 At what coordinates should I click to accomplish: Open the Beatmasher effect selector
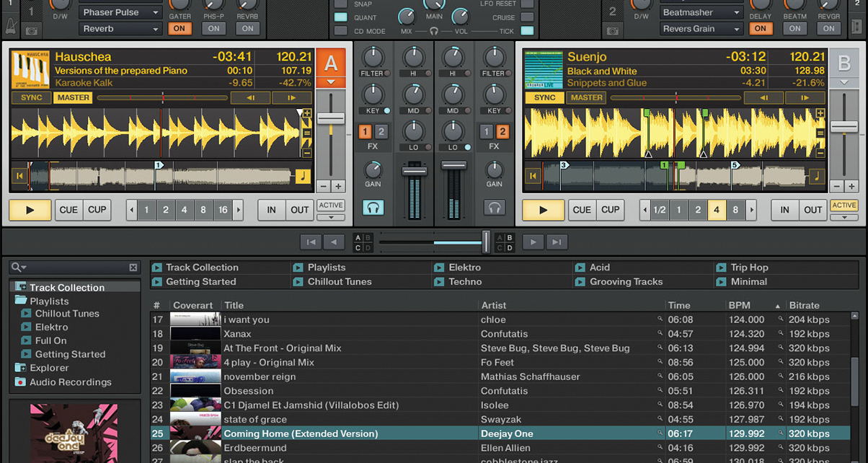[700, 12]
